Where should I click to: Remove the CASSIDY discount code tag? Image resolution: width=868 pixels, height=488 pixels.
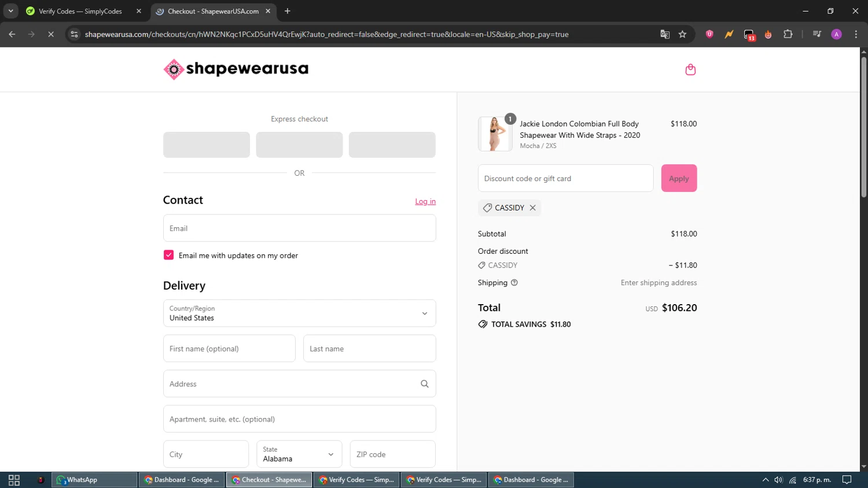point(532,208)
